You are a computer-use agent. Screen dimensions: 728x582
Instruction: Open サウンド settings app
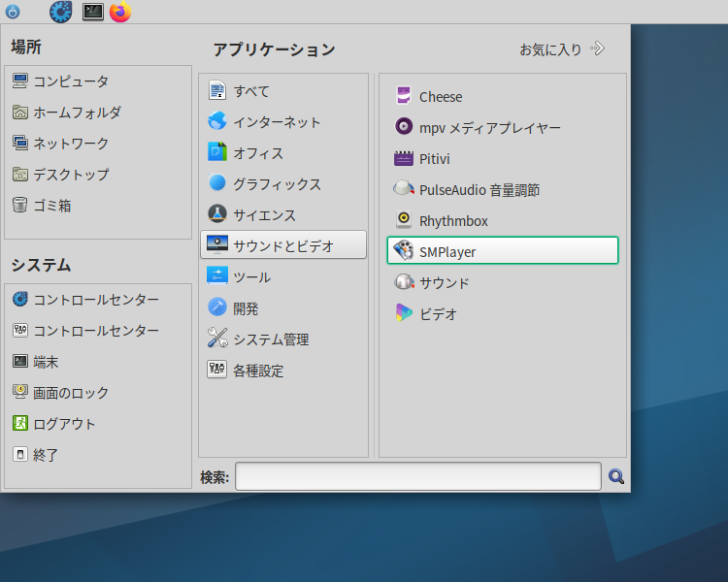[503, 282]
